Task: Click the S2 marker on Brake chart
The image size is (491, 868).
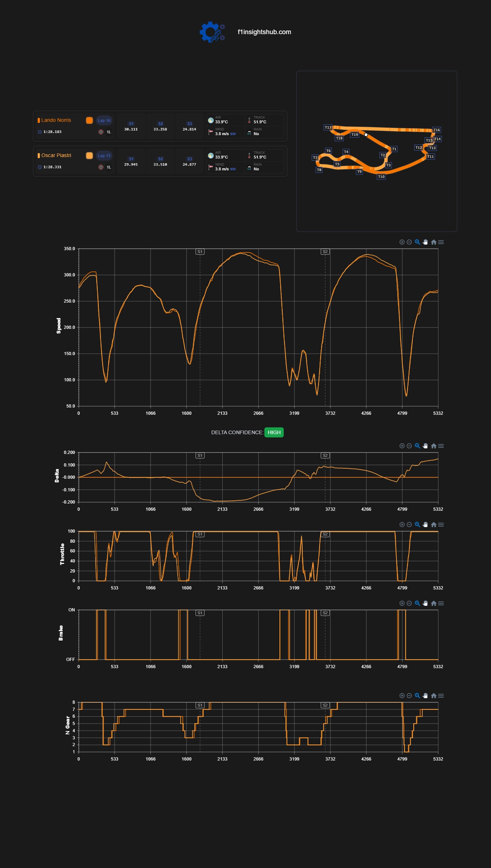Action: pos(325,613)
